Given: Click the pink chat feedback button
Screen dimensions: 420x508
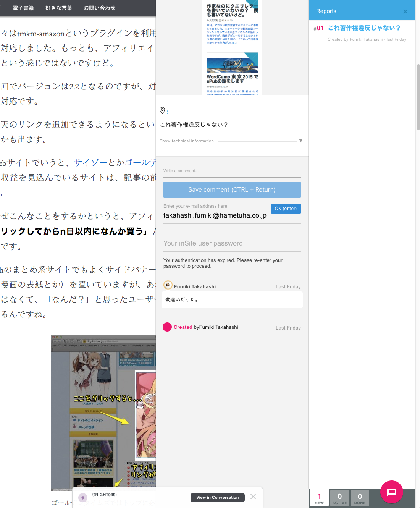Looking at the screenshot, I should (x=391, y=492).
